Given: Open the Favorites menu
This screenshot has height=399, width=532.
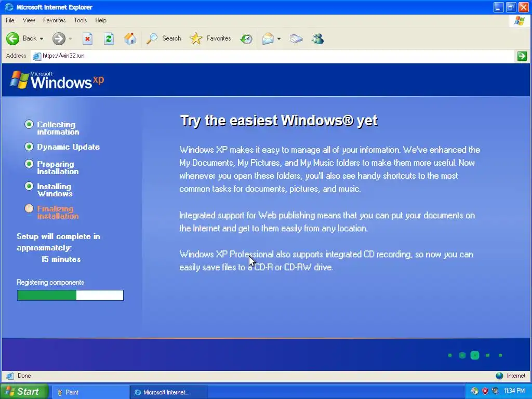Looking at the screenshot, I should point(54,20).
